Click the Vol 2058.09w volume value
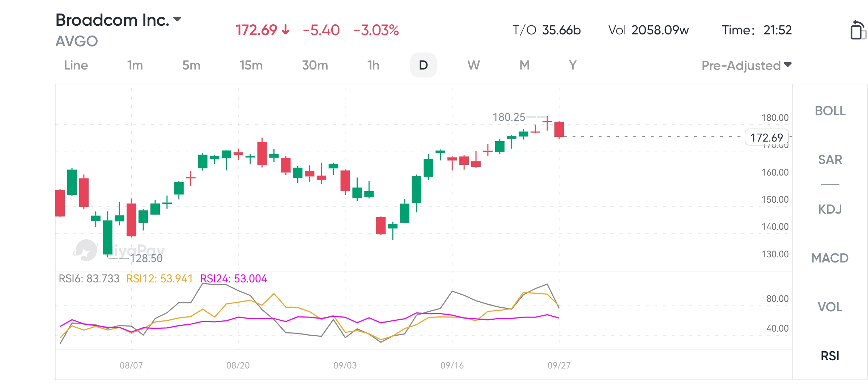 point(648,30)
